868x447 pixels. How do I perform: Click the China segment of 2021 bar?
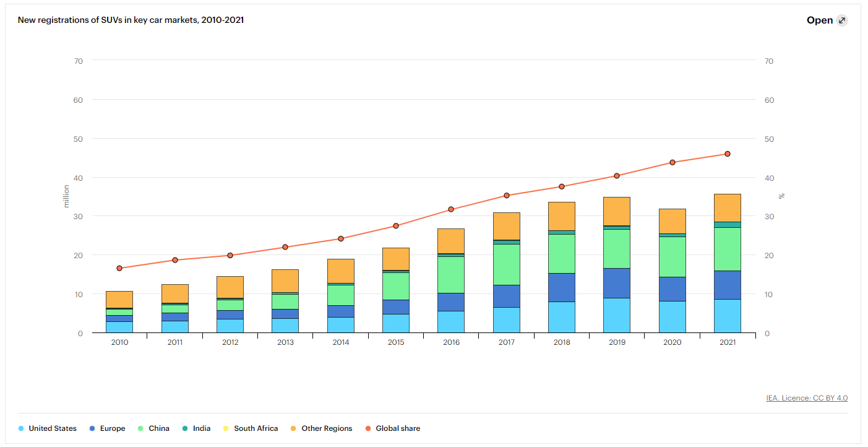click(x=728, y=249)
